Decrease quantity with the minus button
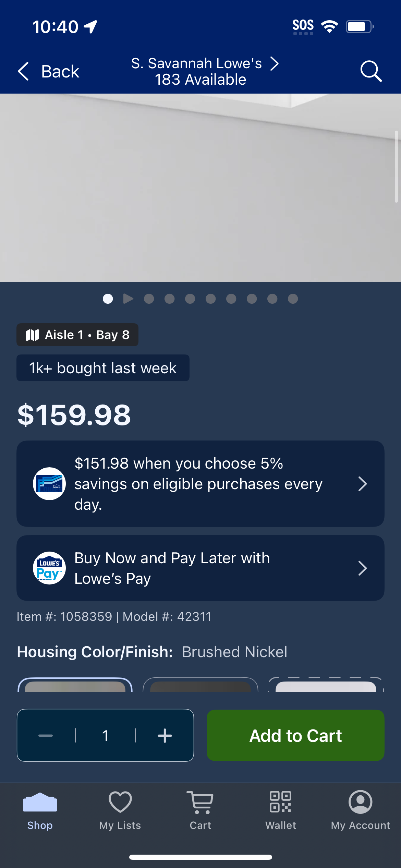 coord(46,736)
